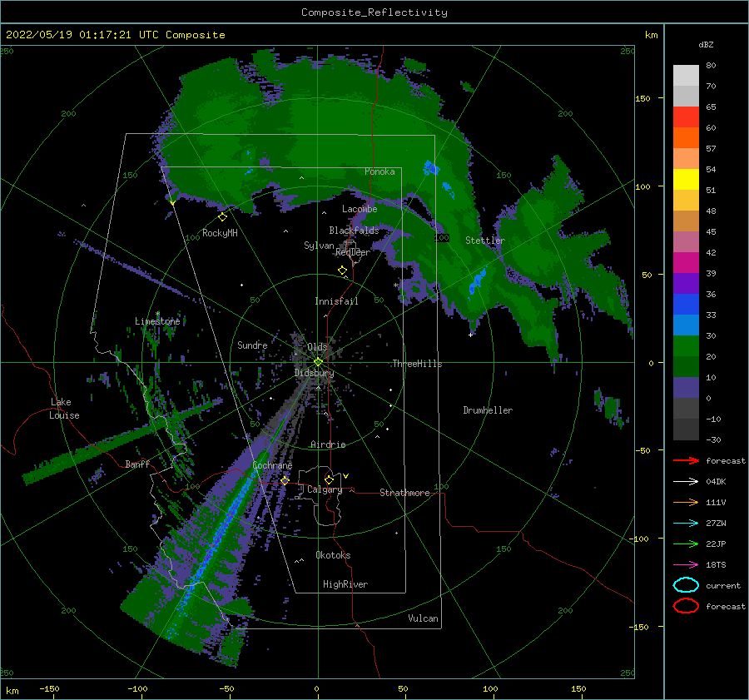Select the 39 dBZ magenta color swatch
Screen dimensions: 749x700
coord(686,262)
